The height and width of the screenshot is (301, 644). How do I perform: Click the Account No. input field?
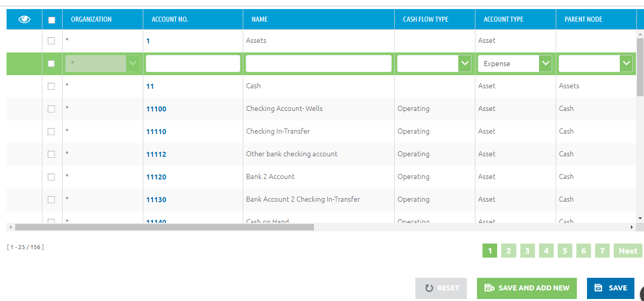193,64
